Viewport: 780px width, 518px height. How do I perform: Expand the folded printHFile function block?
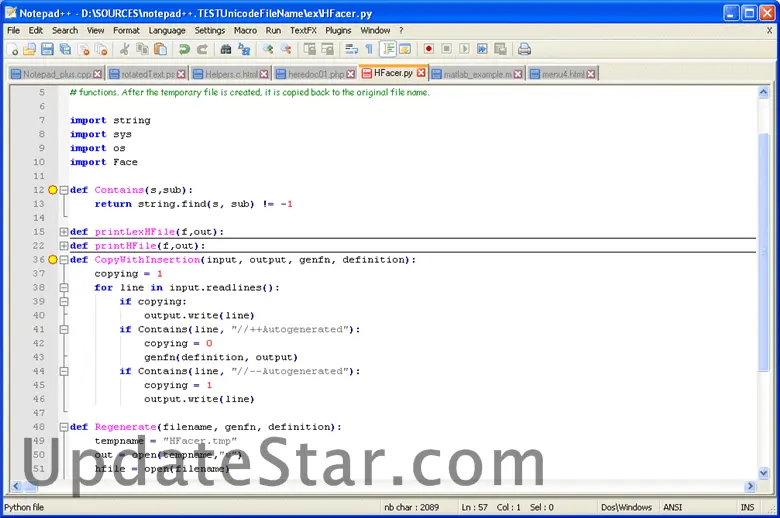[64, 246]
